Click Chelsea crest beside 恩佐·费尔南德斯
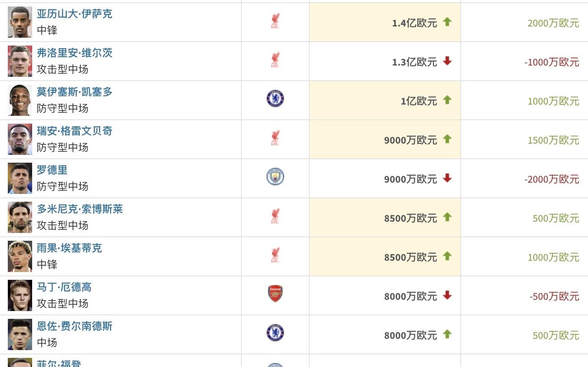Viewport: 588px width, 367px height. pos(275,333)
